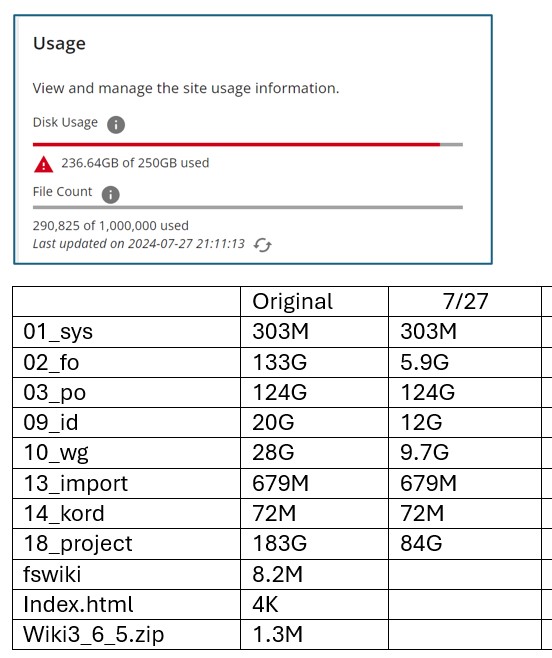
Task: Click the 'Original' column header
Action: (314, 302)
